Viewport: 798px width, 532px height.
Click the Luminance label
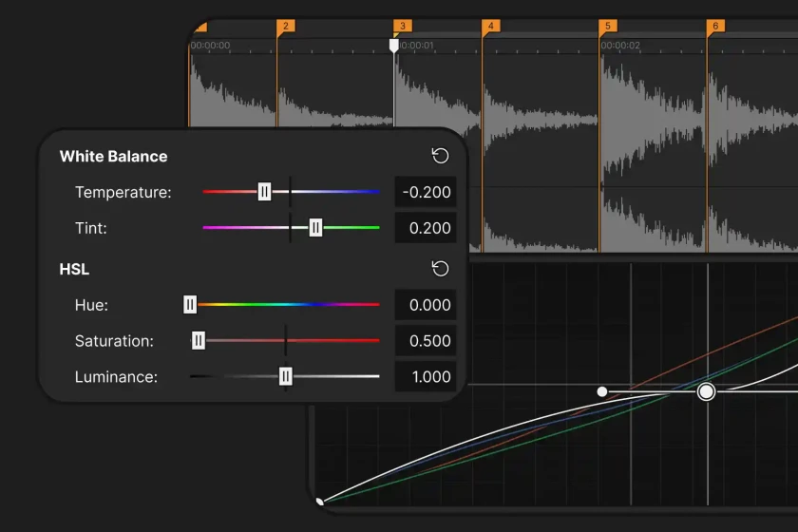pyautogui.click(x=116, y=377)
